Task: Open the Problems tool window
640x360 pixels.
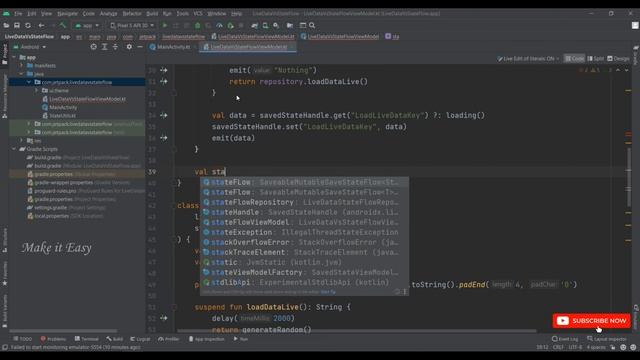Action: click(x=53, y=339)
